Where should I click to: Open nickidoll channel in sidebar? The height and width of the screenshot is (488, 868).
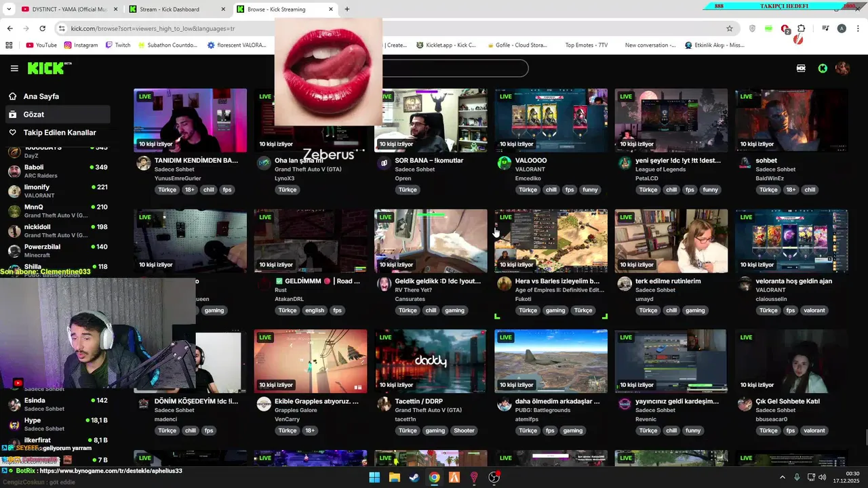pos(57,230)
